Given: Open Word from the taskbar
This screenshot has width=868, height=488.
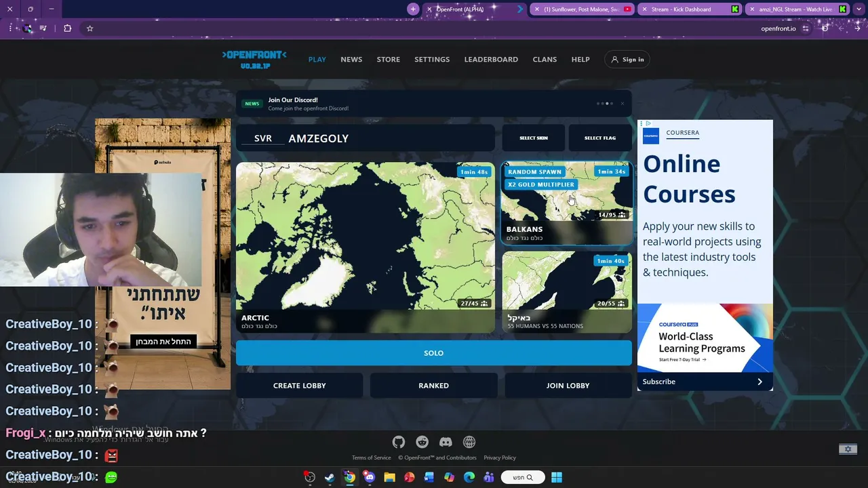Looking at the screenshot, I should point(429,477).
